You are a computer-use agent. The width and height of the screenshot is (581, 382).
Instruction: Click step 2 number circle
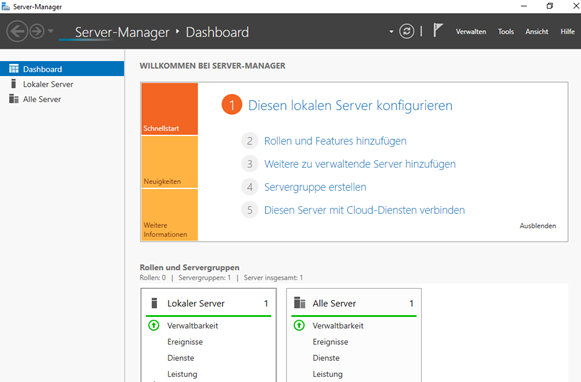250,141
